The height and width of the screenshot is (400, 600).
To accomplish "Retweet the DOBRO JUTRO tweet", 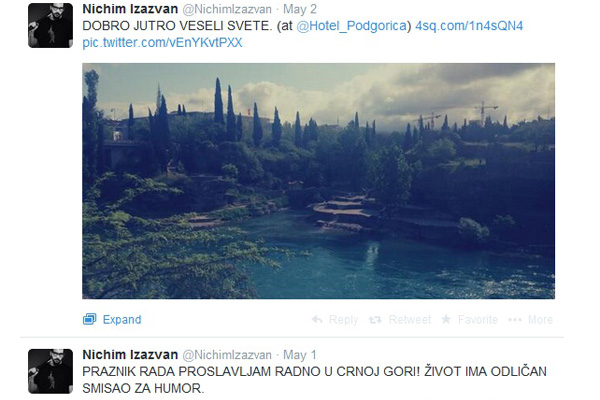I will click(410, 320).
